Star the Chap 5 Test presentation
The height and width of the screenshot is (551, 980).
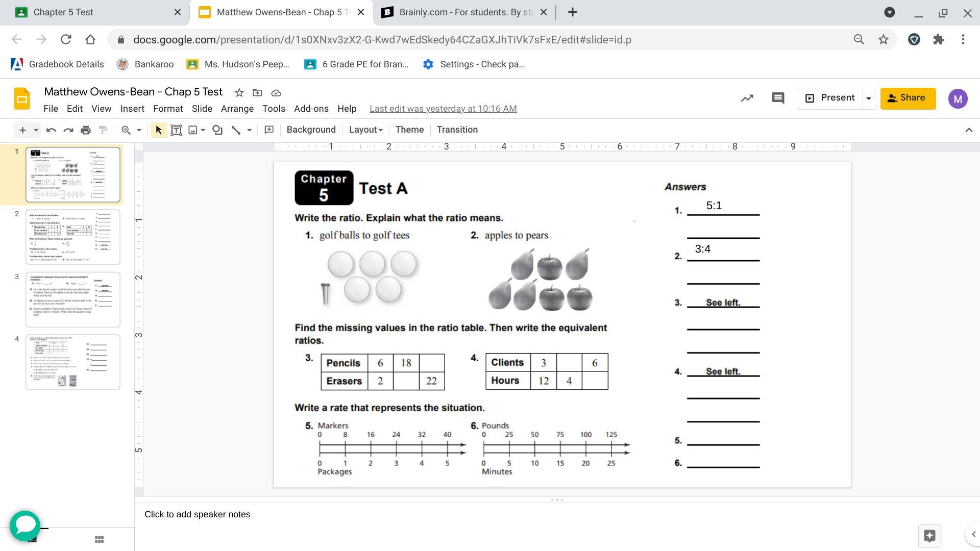pos(239,93)
